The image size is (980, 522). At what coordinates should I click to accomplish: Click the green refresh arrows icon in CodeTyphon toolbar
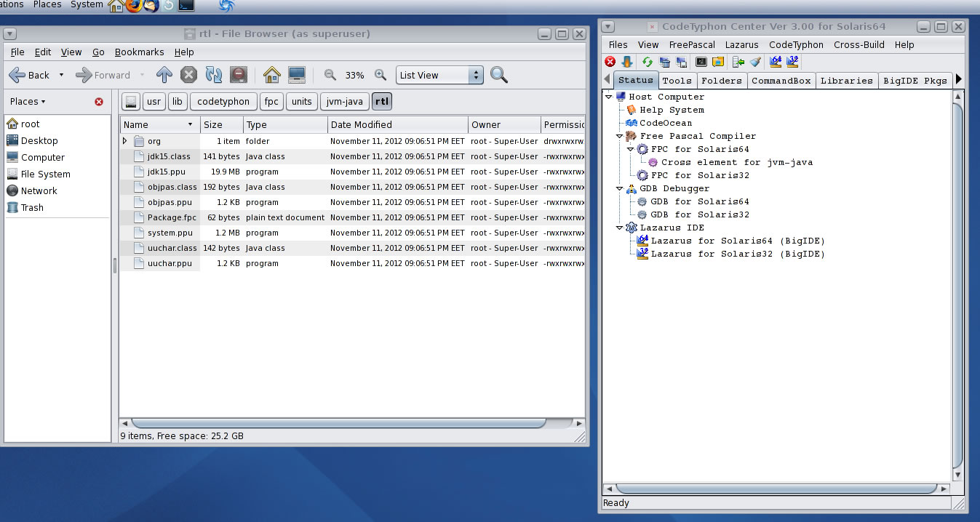647,62
